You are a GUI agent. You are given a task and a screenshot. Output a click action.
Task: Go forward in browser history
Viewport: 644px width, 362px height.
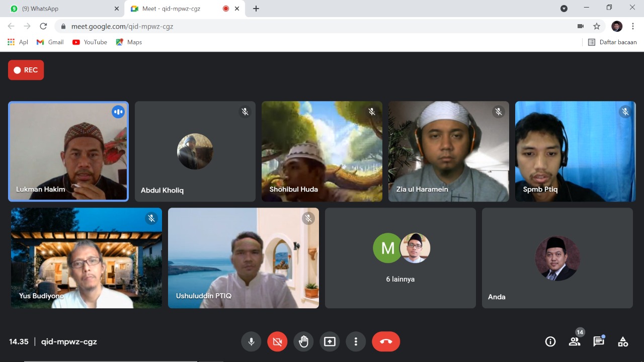pos(27,26)
